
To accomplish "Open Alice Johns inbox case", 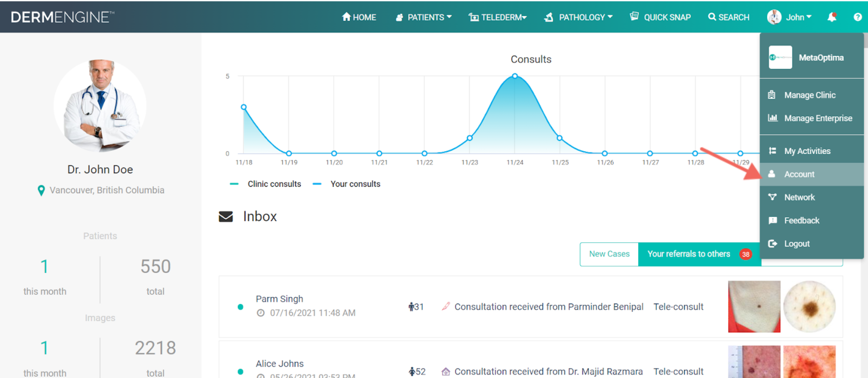I will point(530,360).
